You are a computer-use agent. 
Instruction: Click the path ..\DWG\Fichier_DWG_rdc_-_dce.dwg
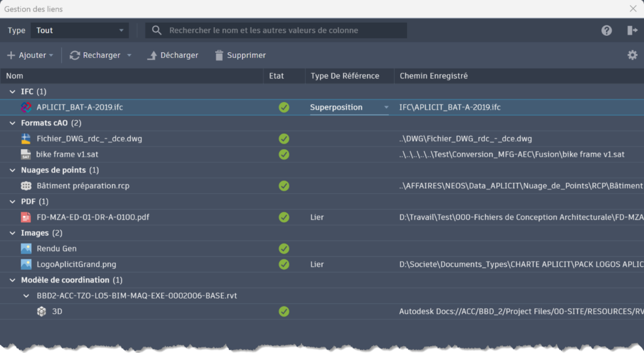[x=465, y=138]
